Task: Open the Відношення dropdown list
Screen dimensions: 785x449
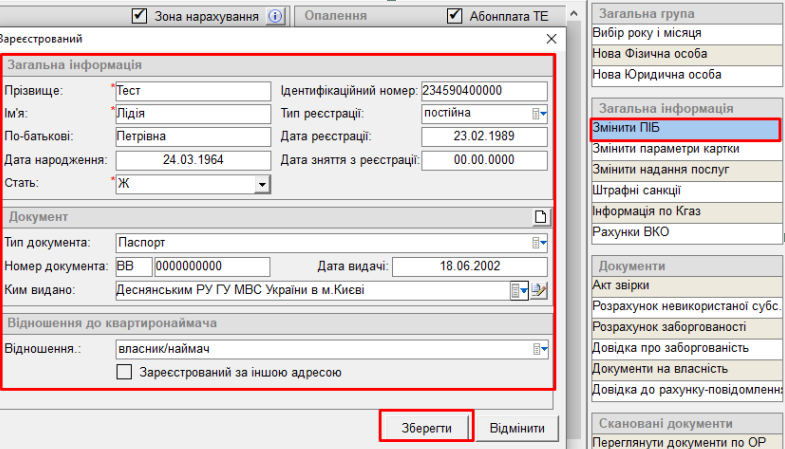Action: pos(540,349)
